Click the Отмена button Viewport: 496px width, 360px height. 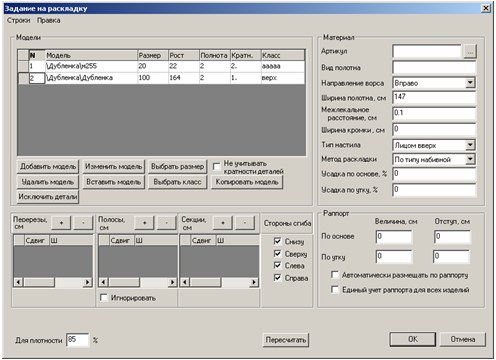point(463,339)
